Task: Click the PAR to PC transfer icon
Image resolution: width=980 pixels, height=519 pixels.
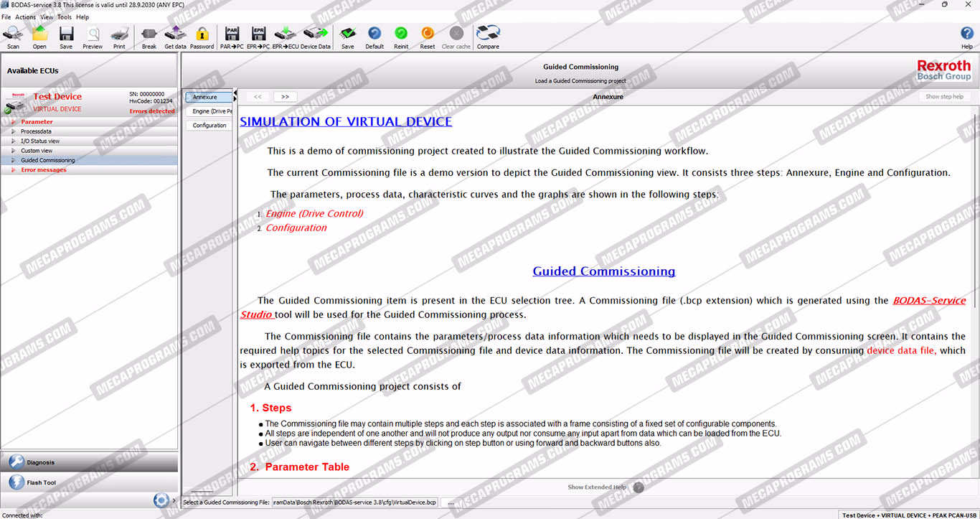Action: (x=232, y=35)
